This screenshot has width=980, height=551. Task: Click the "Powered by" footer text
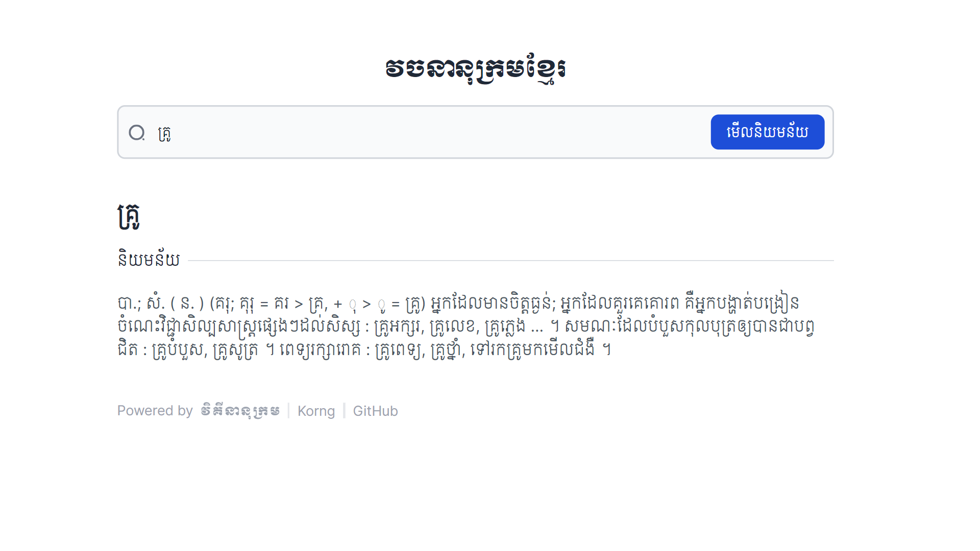[155, 411]
